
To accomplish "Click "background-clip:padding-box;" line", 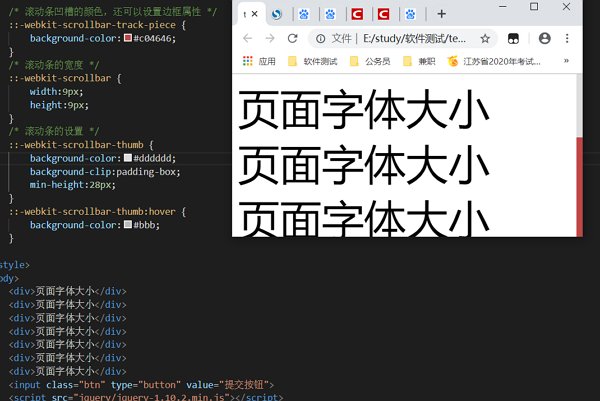I will [105, 171].
